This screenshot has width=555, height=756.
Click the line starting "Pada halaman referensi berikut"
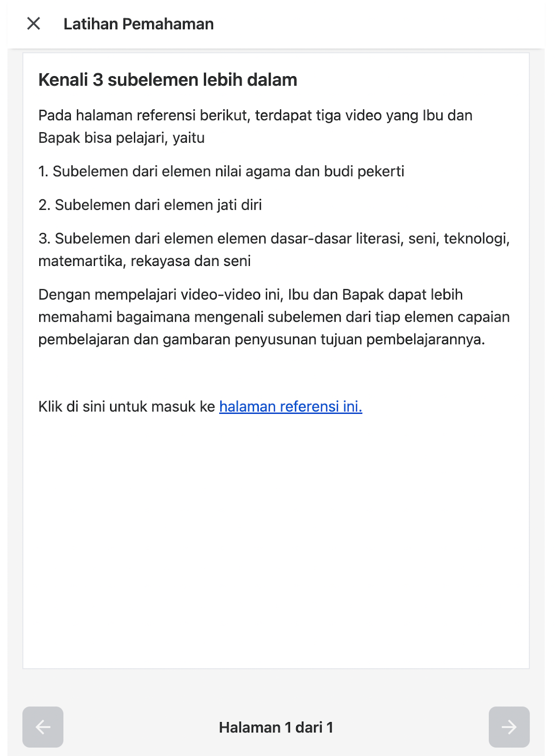[256, 115]
